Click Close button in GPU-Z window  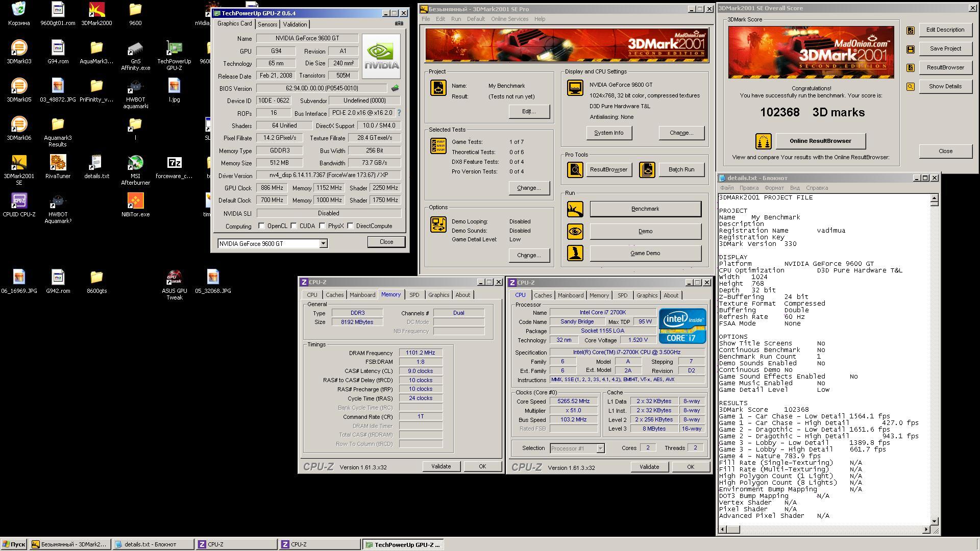[x=386, y=242]
